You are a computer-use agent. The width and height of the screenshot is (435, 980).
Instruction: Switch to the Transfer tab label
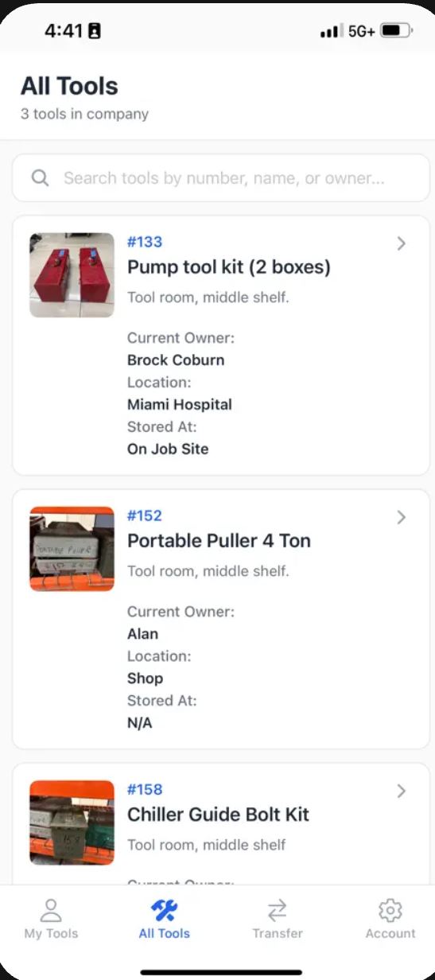278,933
